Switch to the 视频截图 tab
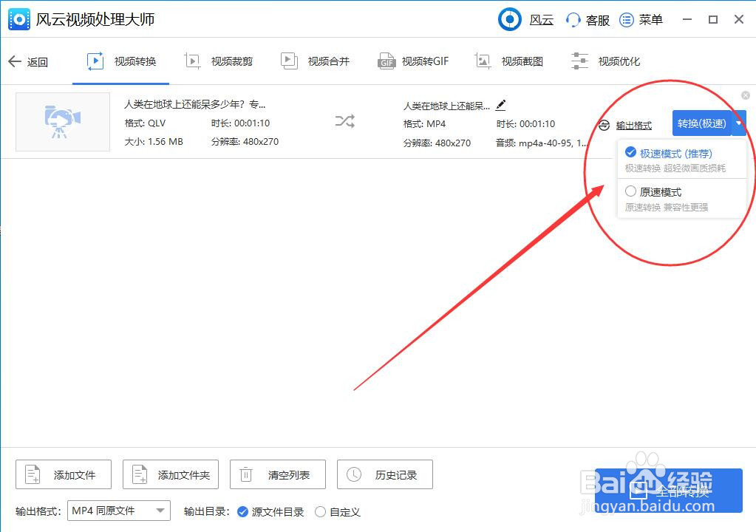This screenshot has width=756, height=532. [509, 61]
